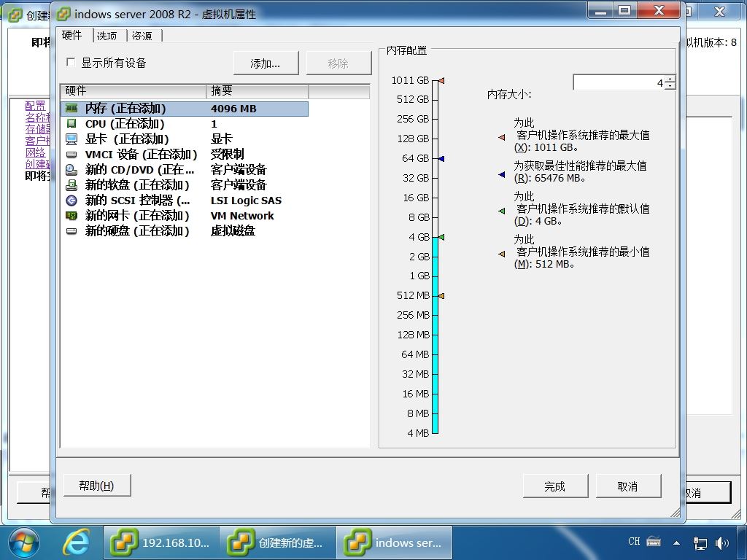Select the VMCI 设备 (正在添加) row
This screenshot has width=747, height=560.
[185, 155]
